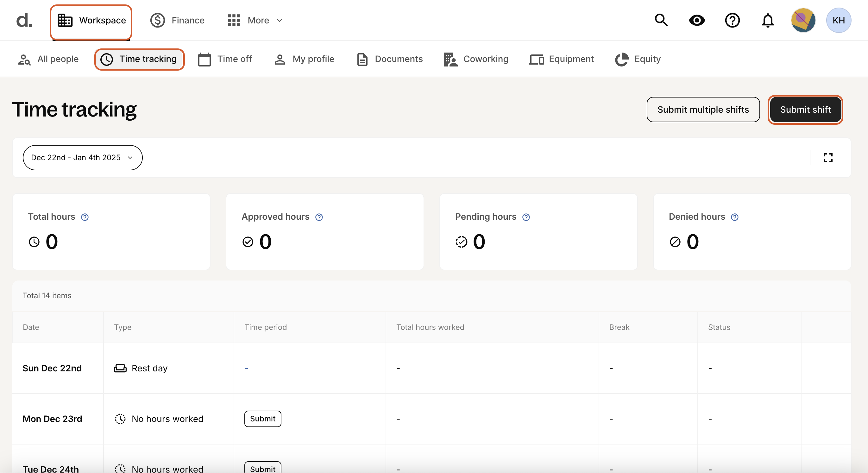Click the Submit multiple shifts button
The width and height of the screenshot is (868, 473).
coord(703,110)
